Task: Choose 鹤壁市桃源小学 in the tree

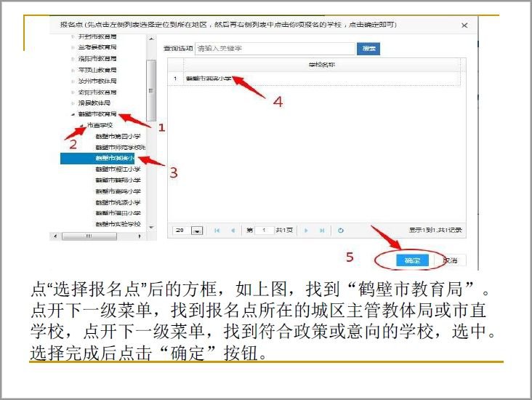Action: click(118, 202)
